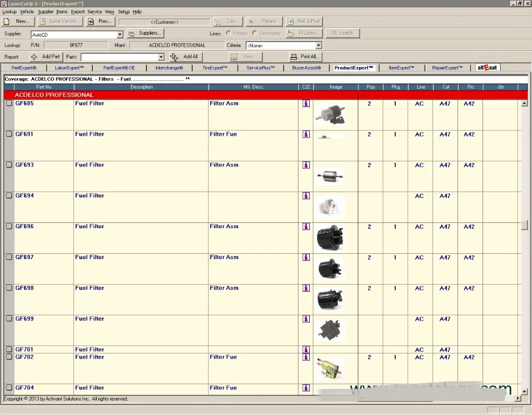Click the GF698 part number link

click(24, 288)
